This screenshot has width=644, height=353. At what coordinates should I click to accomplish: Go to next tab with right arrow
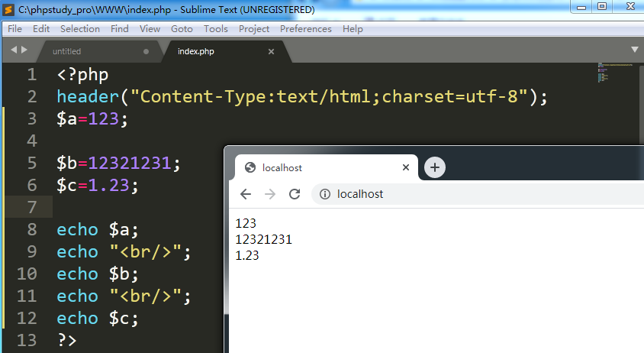click(x=24, y=50)
